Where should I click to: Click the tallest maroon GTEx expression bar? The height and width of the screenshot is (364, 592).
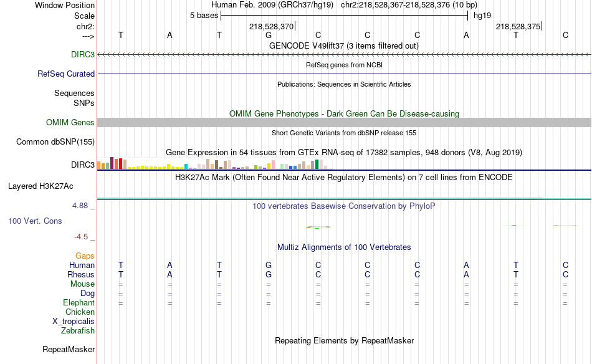pos(112,163)
